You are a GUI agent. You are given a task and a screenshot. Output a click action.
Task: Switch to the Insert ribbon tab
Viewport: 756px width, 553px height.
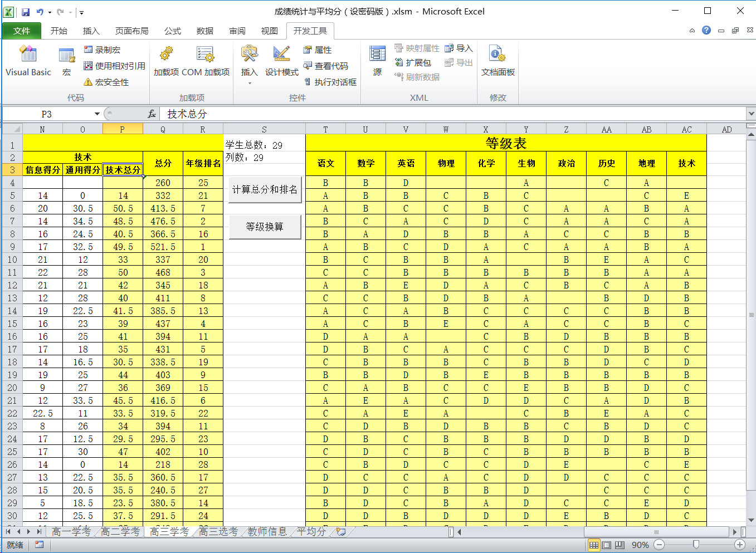[91, 31]
